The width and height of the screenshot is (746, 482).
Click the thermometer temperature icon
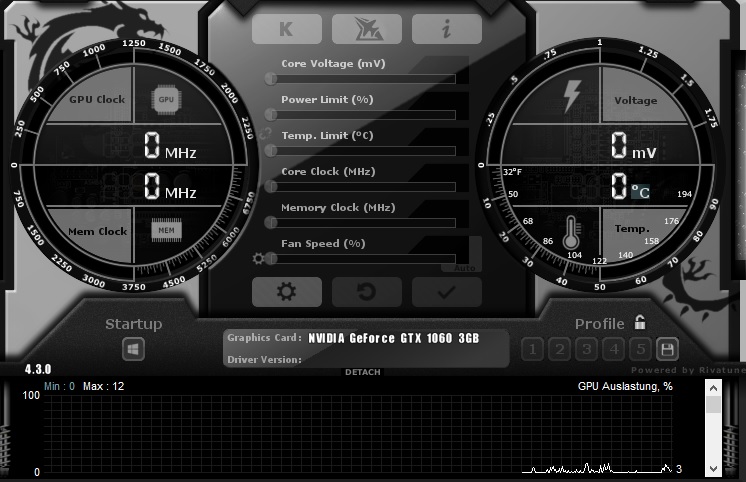[x=571, y=233]
